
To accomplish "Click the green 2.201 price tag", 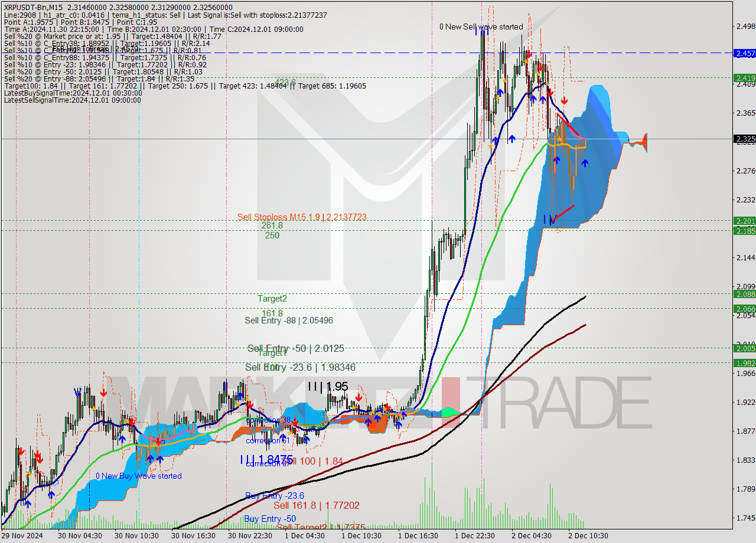I will (x=744, y=221).
